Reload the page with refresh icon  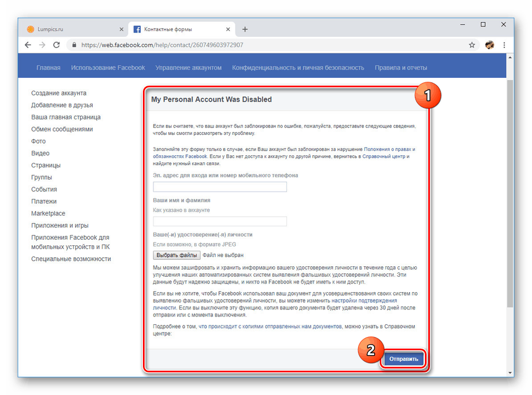click(56, 45)
